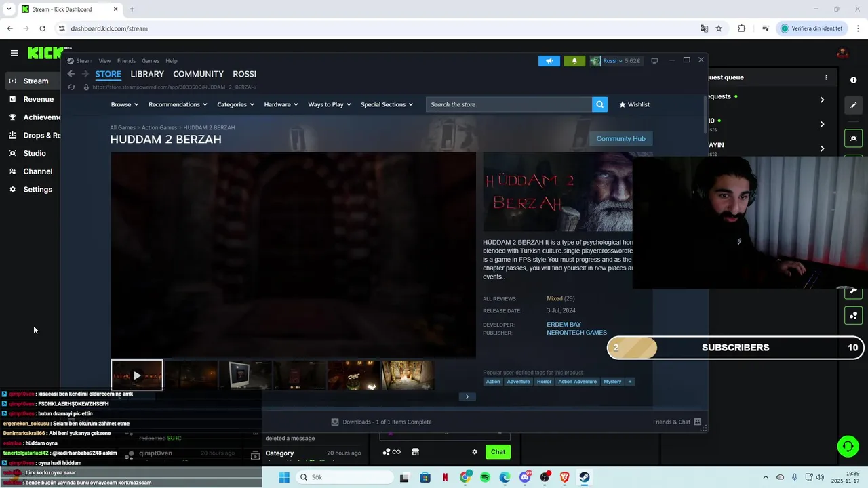Expand the Categories dropdown
868x488 pixels.
(x=235, y=104)
